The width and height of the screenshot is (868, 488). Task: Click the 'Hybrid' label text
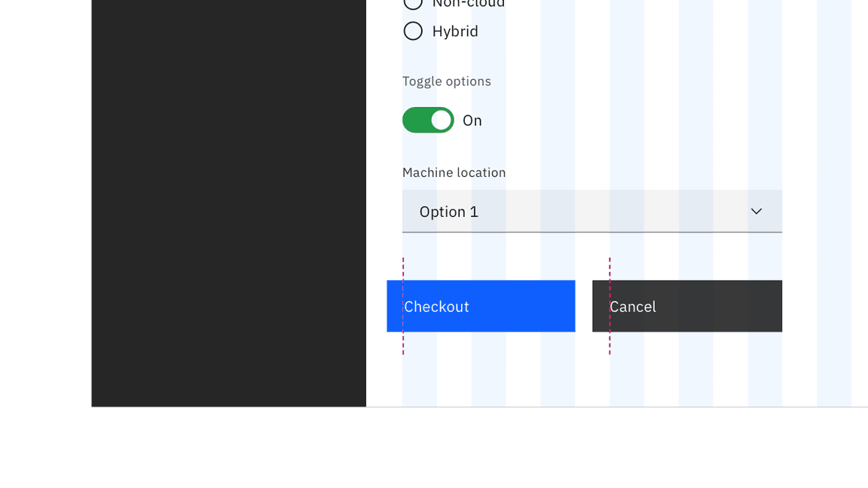pyautogui.click(x=455, y=31)
